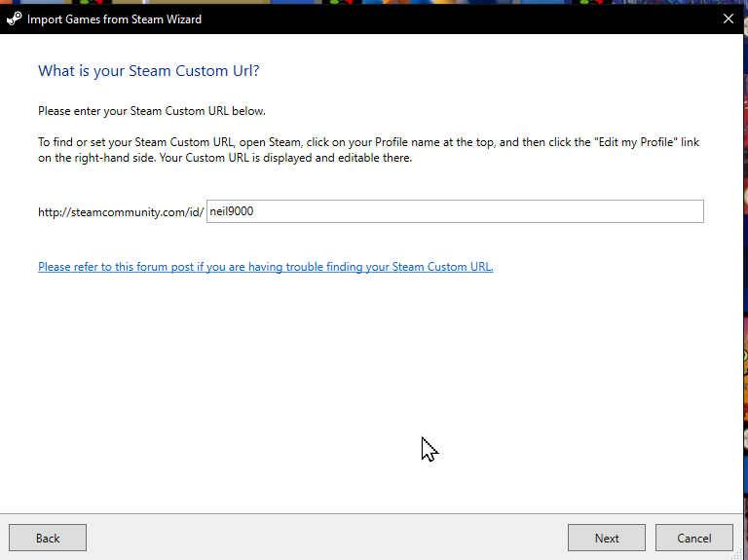Click the Steam logo icon in title bar
This screenshot has height=560, width=748.
tap(15, 19)
